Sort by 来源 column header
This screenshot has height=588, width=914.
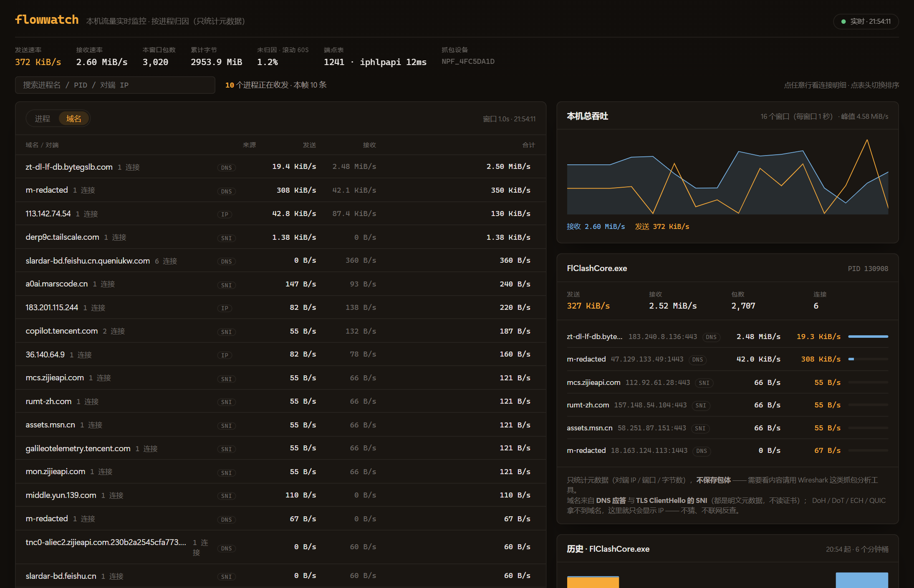pos(249,145)
